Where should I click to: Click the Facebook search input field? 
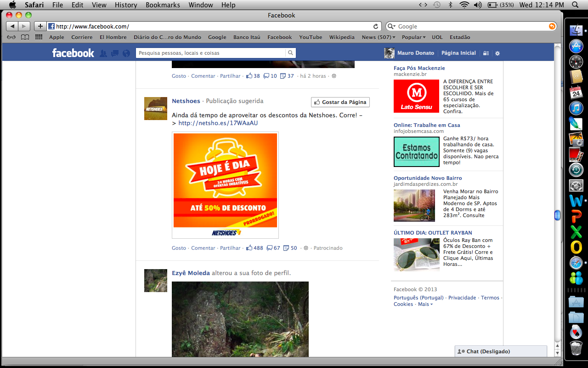(210, 53)
